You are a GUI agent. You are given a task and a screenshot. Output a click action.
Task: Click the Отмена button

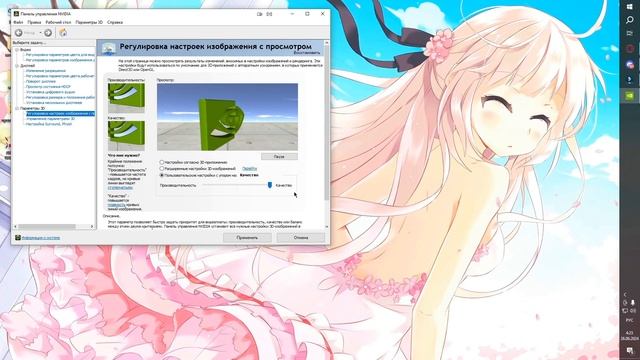tap(301, 238)
